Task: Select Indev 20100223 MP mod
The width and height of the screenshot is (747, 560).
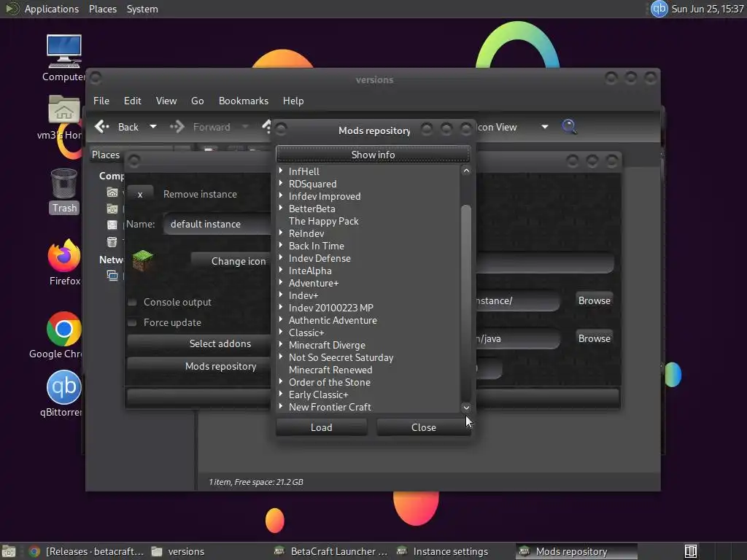Action: [331, 308]
